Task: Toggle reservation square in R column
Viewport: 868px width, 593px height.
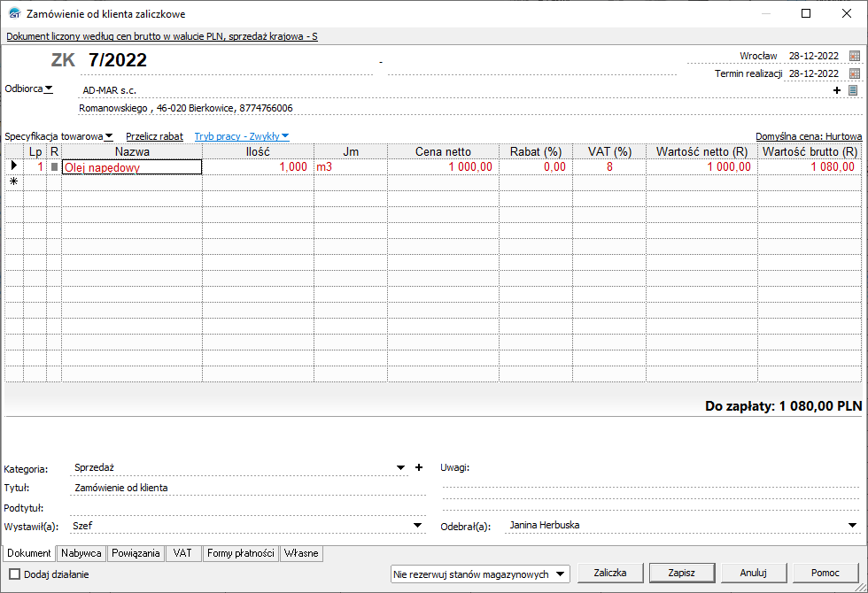Action: pyautogui.click(x=54, y=166)
